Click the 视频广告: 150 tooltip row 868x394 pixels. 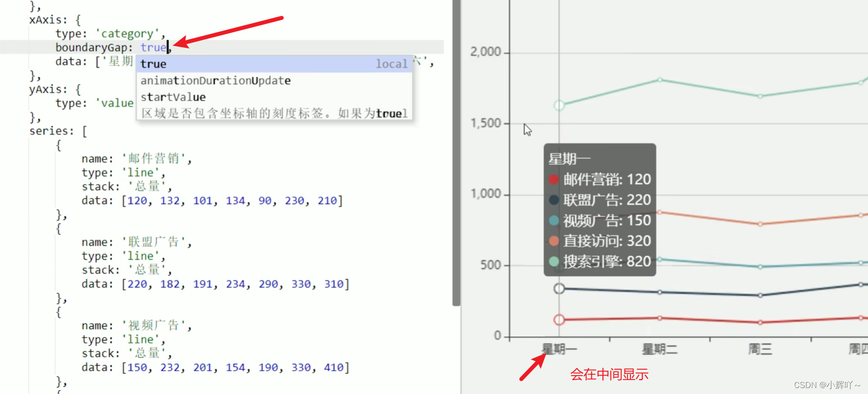pos(600,220)
